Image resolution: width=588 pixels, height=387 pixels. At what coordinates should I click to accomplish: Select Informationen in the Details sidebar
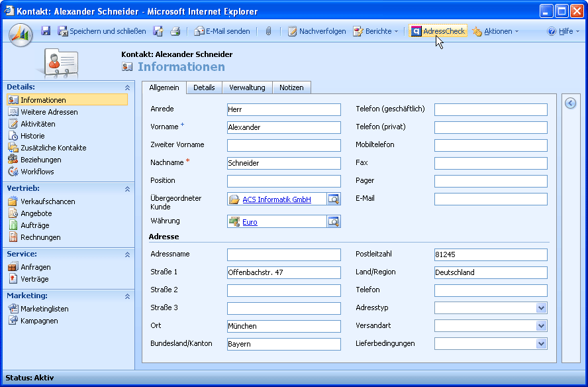[x=68, y=100]
